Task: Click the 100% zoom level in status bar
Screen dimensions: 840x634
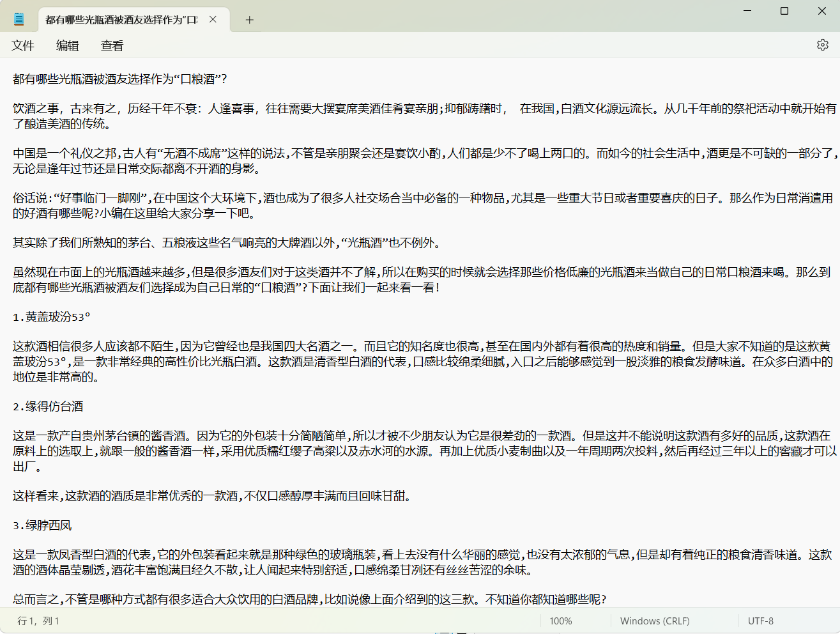Action: (561, 621)
